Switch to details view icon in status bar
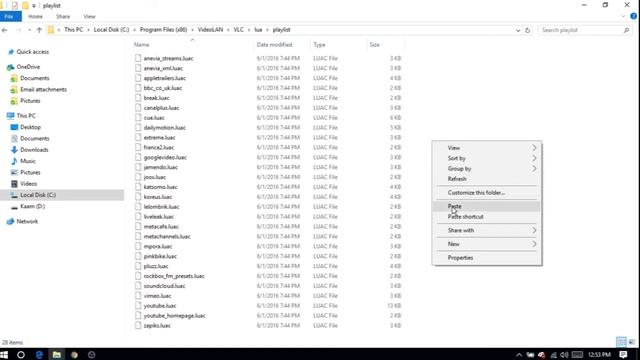 (x=621, y=342)
